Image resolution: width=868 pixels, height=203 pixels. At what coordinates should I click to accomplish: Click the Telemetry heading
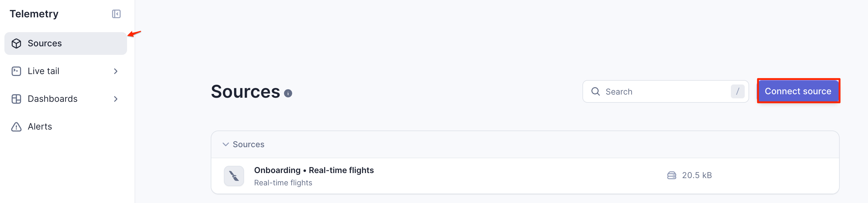(34, 14)
